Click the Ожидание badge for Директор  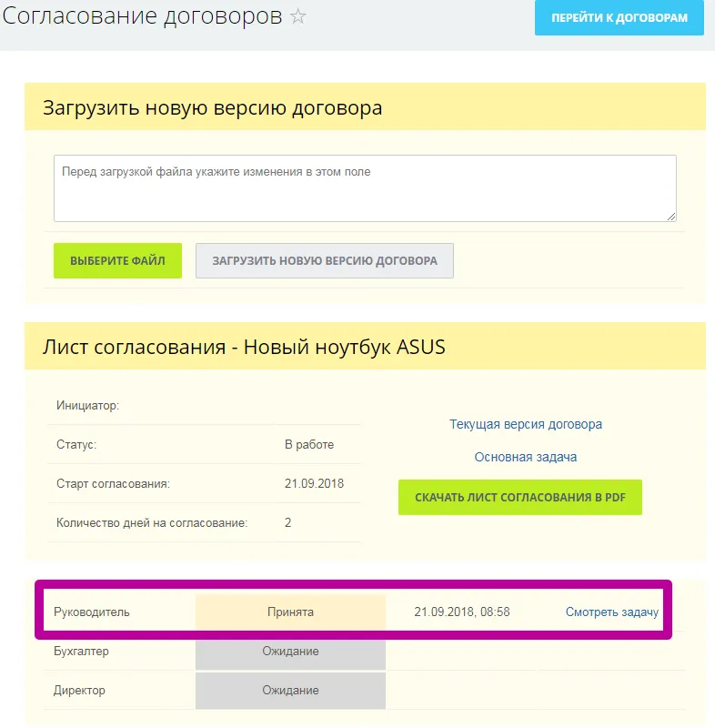290,691
